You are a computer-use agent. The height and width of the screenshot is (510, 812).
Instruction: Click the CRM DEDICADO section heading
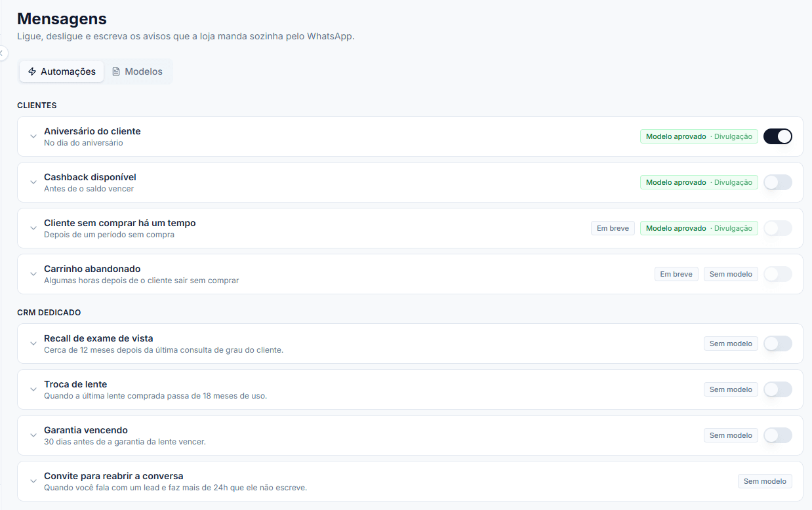point(49,313)
